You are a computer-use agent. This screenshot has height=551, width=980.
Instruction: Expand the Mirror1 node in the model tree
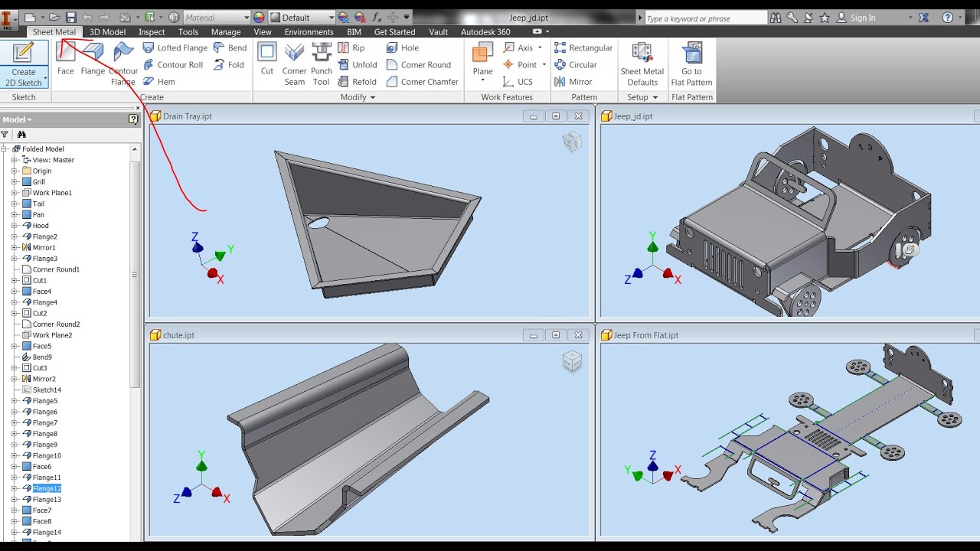[14, 248]
